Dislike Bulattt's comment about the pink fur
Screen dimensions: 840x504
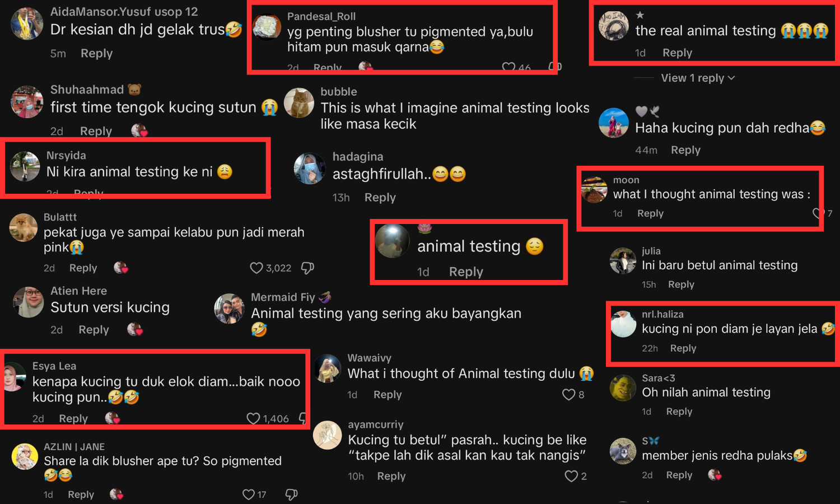pos(307,268)
